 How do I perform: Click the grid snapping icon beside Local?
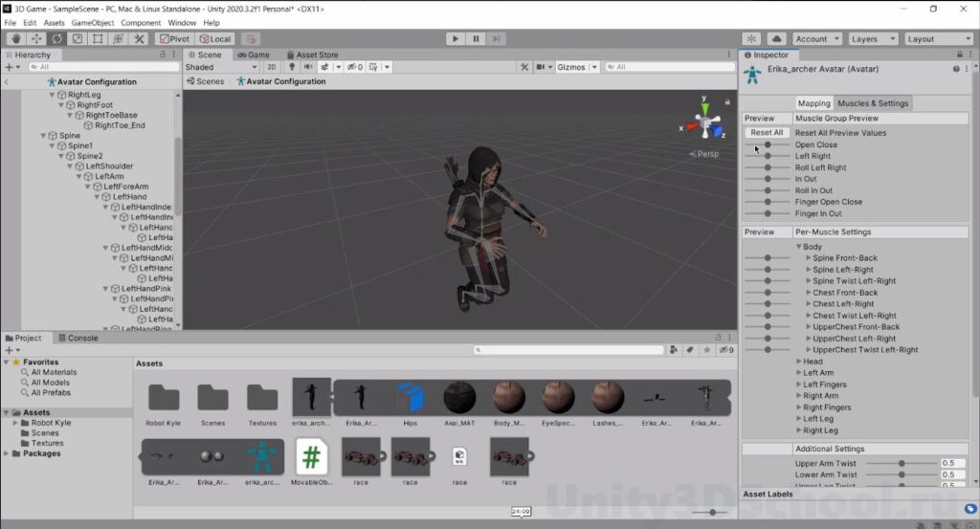tap(250, 38)
